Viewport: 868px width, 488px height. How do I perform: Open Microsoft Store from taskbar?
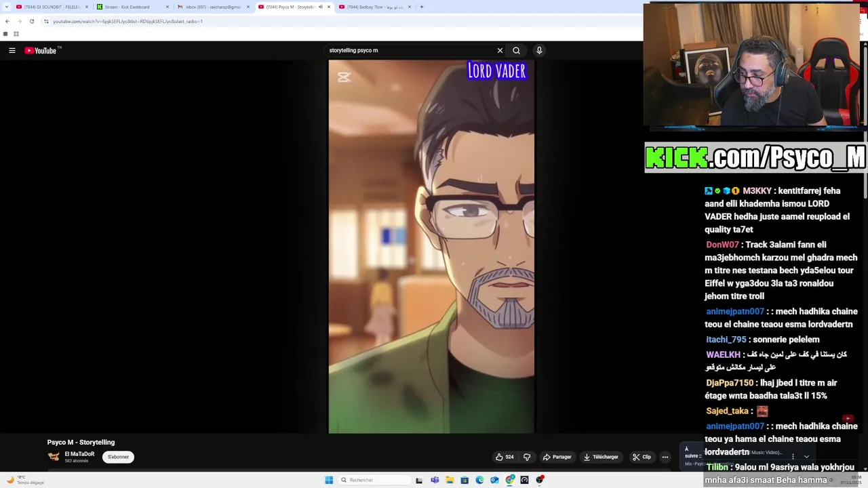[x=465, y=480]
